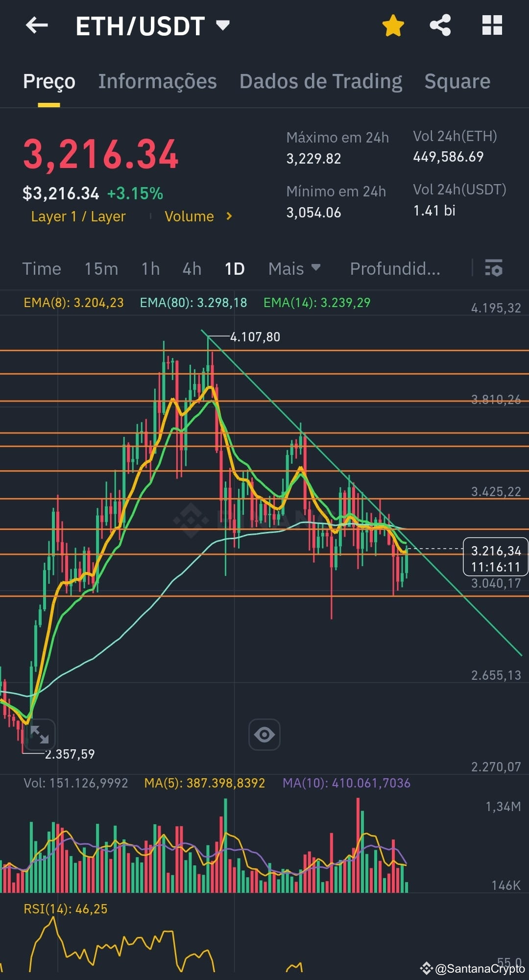Tap the current price tag 3.216,34
Screen dimensions: 529x980
point(496,556)
